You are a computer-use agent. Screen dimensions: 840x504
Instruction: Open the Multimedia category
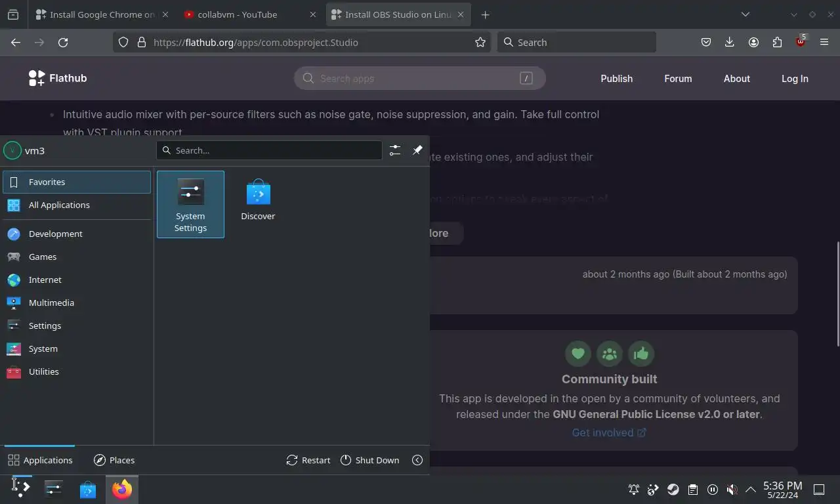click(x=77, y=303)
